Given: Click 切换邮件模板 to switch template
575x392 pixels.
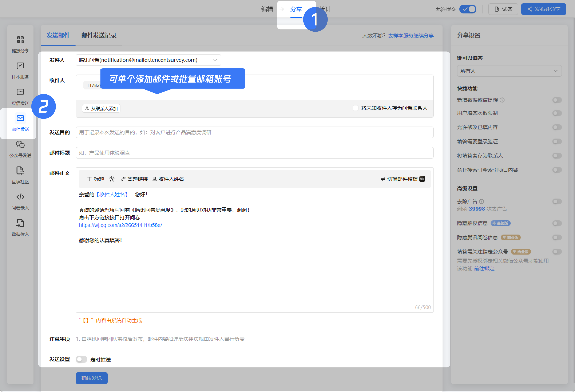Looking at the screenshot, I should 402,179.
